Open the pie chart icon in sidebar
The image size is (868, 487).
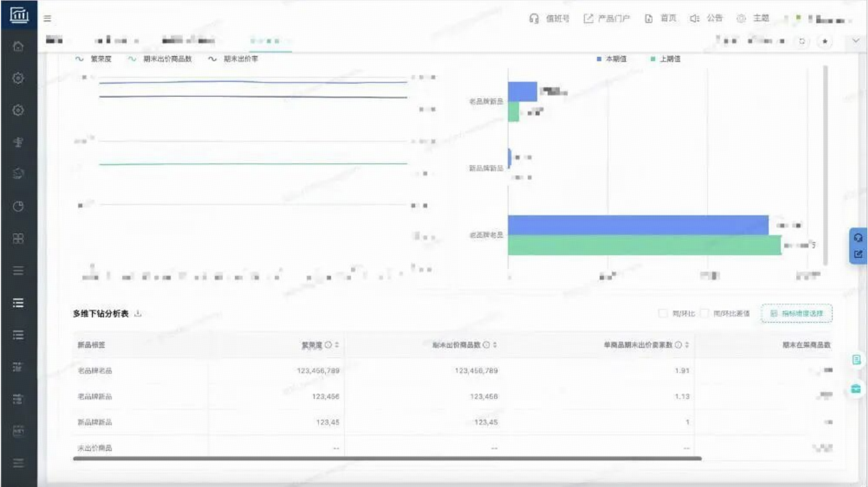click(x=18, y=206)
